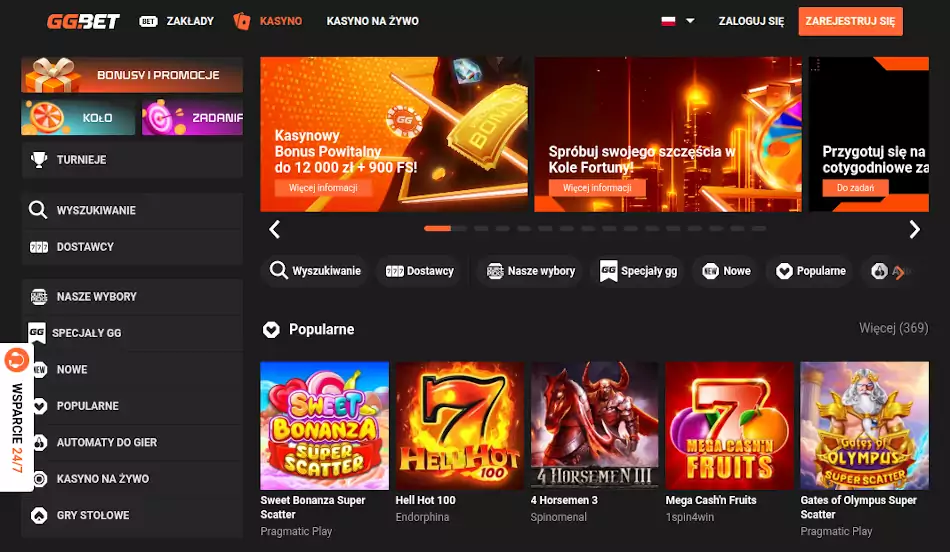Click the heart icon beside Popularne heading
The height and width of the screenshot is (552, 950).
click(271, 330)
